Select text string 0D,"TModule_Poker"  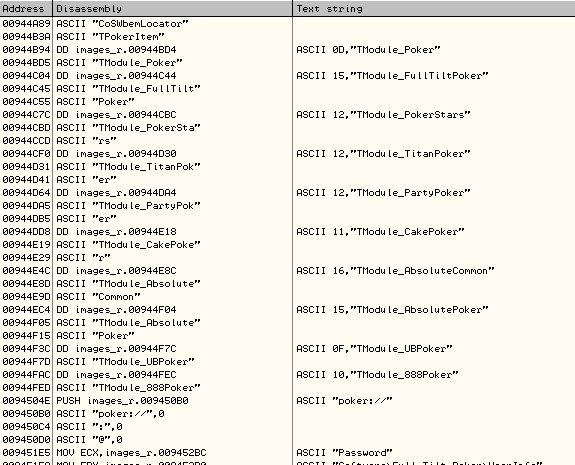(368, 50)
